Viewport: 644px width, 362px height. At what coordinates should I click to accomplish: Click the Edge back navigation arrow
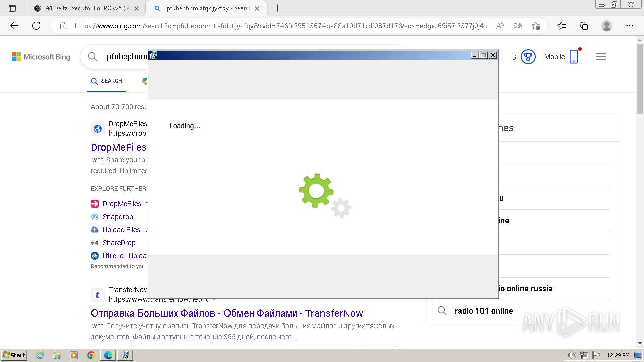(14, 26)
